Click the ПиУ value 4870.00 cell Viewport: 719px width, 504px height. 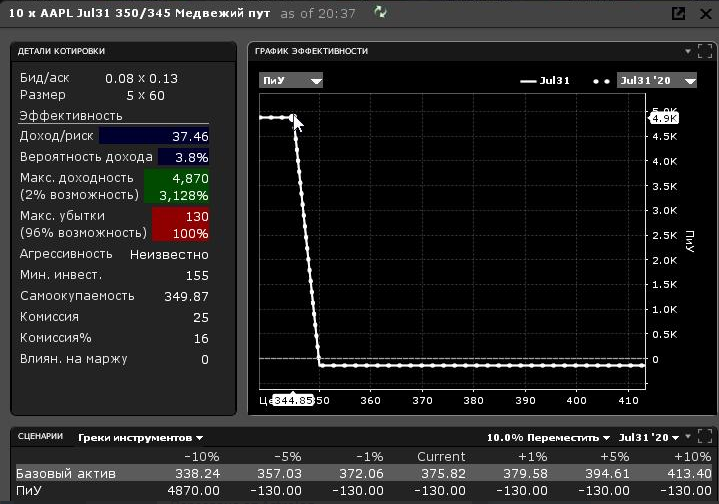[194, 491]
